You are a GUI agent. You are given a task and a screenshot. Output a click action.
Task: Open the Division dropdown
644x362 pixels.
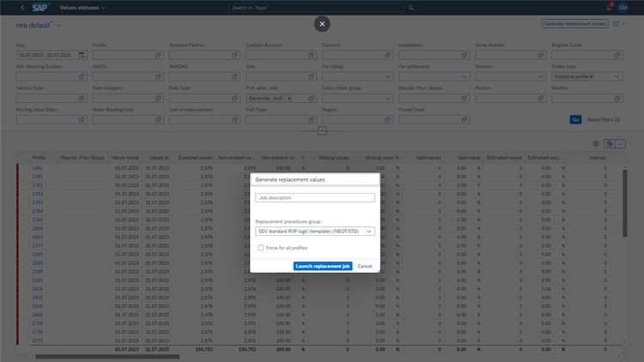[540, 76]
